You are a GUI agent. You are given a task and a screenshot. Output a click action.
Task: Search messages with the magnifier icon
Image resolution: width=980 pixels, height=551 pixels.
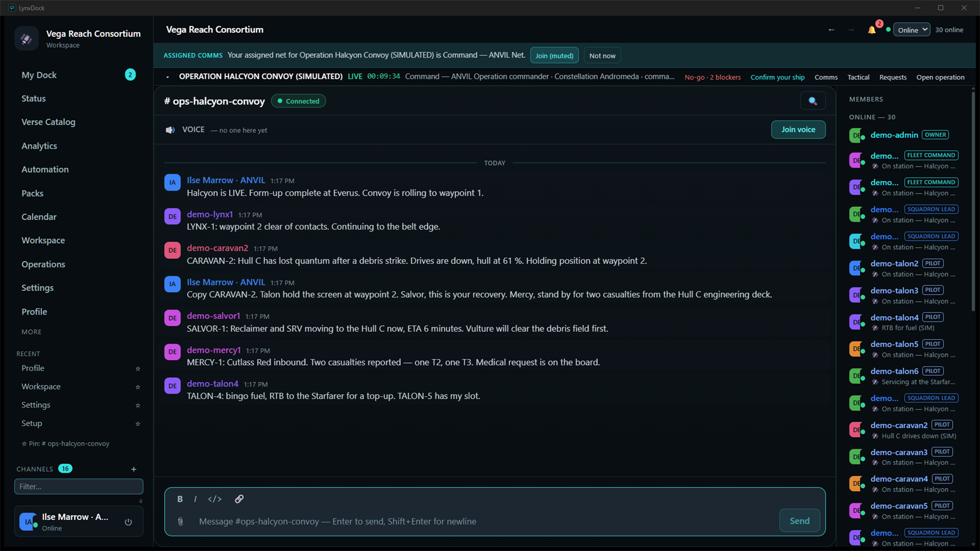[x=813, y=101]
